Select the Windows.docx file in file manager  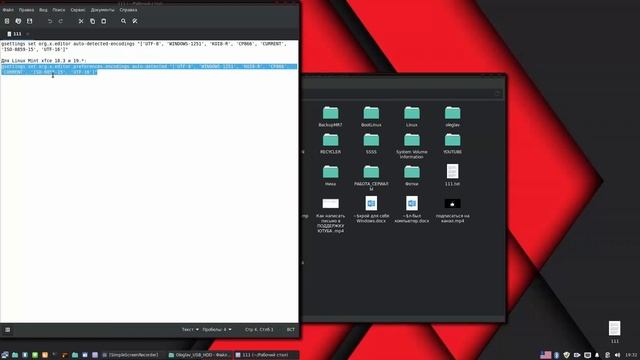371,210
